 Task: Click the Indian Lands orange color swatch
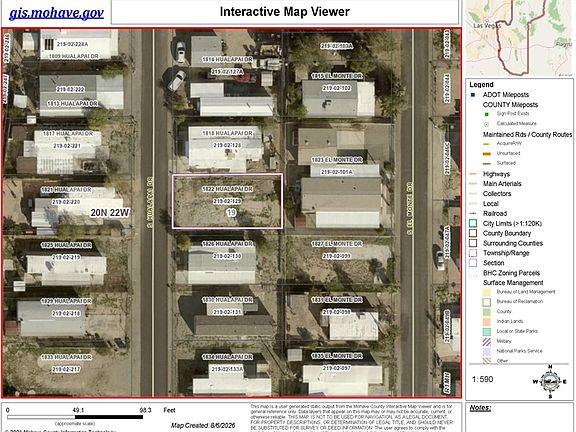487,322
